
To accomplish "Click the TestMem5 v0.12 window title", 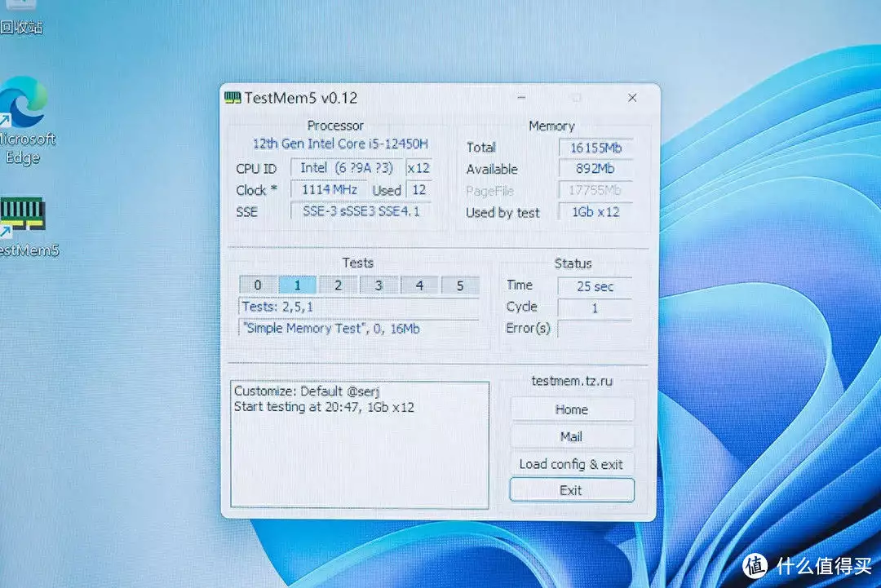I will [300, 99].
